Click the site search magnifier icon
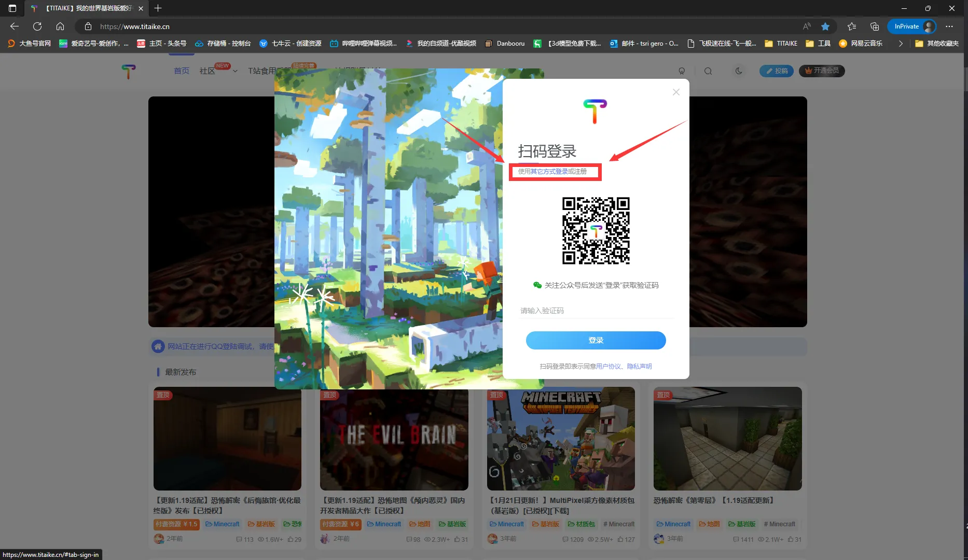The height and width of the screenshot is (560, 968). [x=708, y=71]
